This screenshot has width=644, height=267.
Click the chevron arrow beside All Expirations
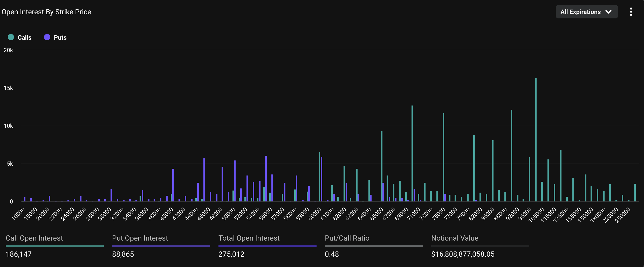(x=608, y=12)
